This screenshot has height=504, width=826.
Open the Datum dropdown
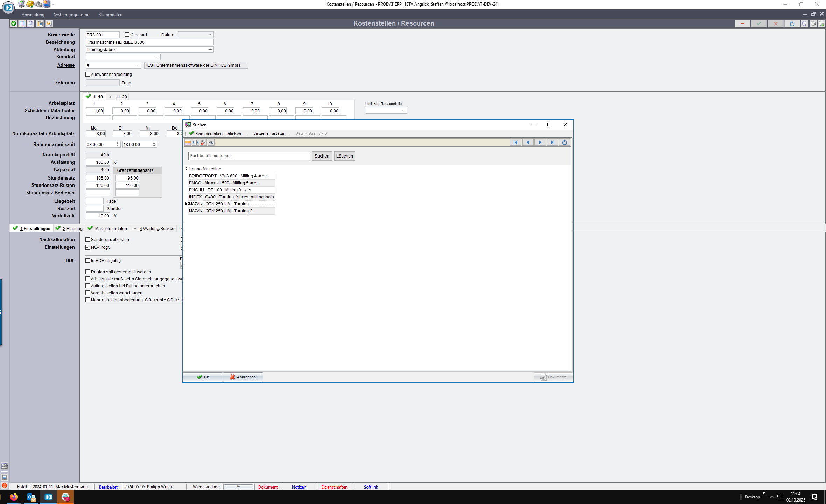(x=210, y=35)
